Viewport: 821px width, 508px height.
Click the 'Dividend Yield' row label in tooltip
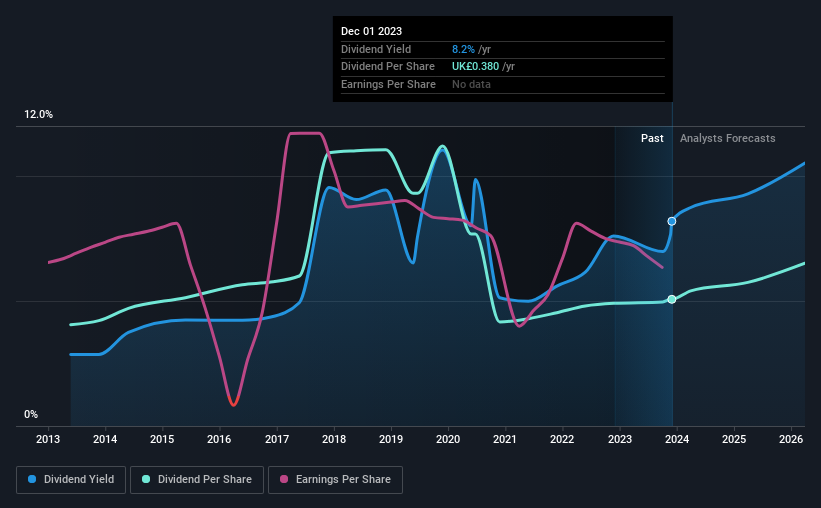(376, 49)
